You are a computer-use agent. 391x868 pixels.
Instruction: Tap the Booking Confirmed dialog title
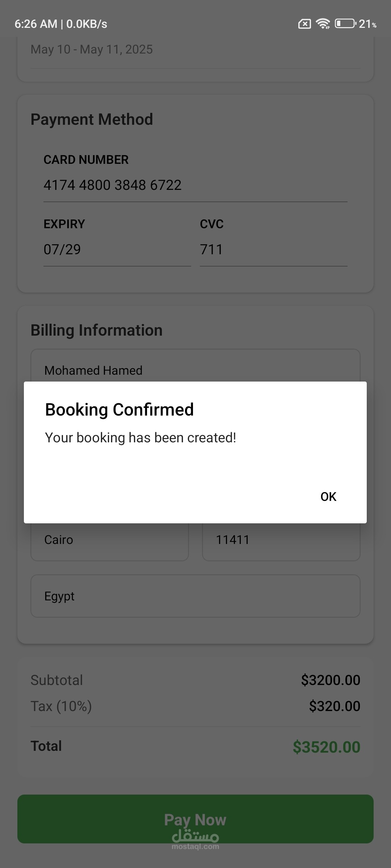119,410
